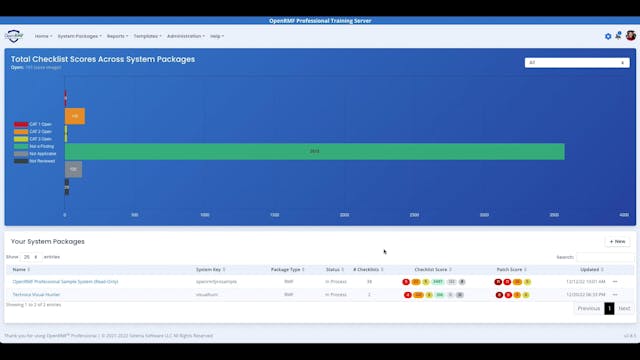Viewport: 640px width, 360px height.
Task: Click the green Not a Finding bar
Action: click(x=315, y=151)
